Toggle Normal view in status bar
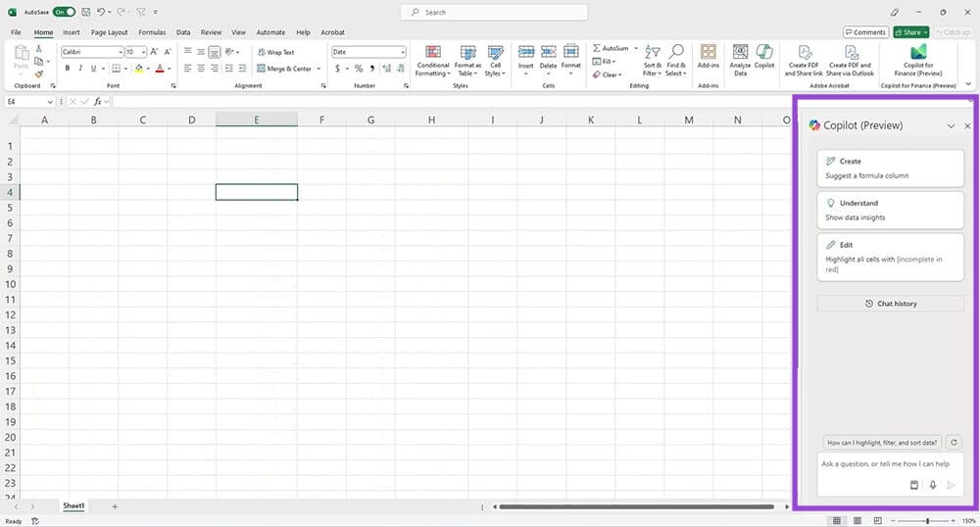The height and width of the screenshot is (527, 980). pyautogui.click(x=836, y=521)
